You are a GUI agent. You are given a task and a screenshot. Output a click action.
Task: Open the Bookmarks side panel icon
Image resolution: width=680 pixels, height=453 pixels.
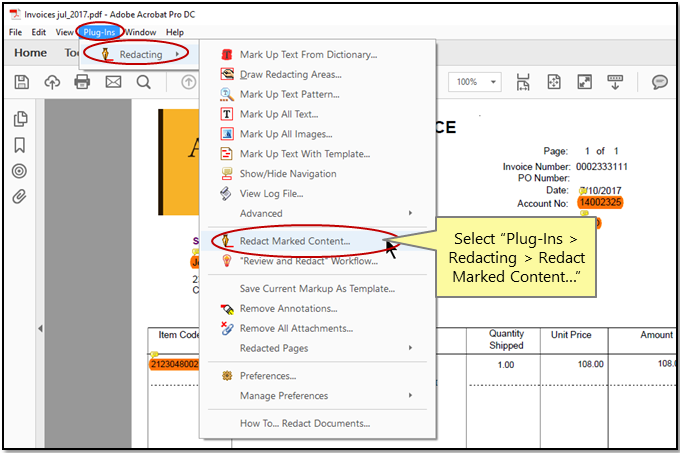coord(19,145)
